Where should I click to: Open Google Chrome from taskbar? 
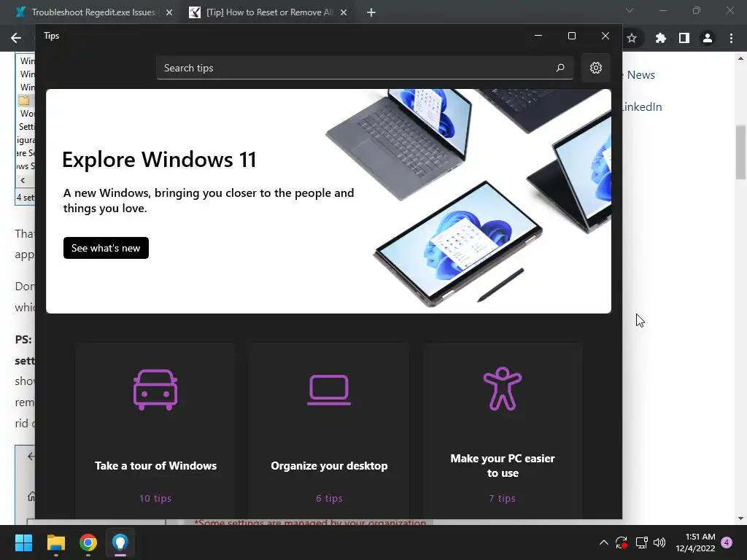(88, 542)
